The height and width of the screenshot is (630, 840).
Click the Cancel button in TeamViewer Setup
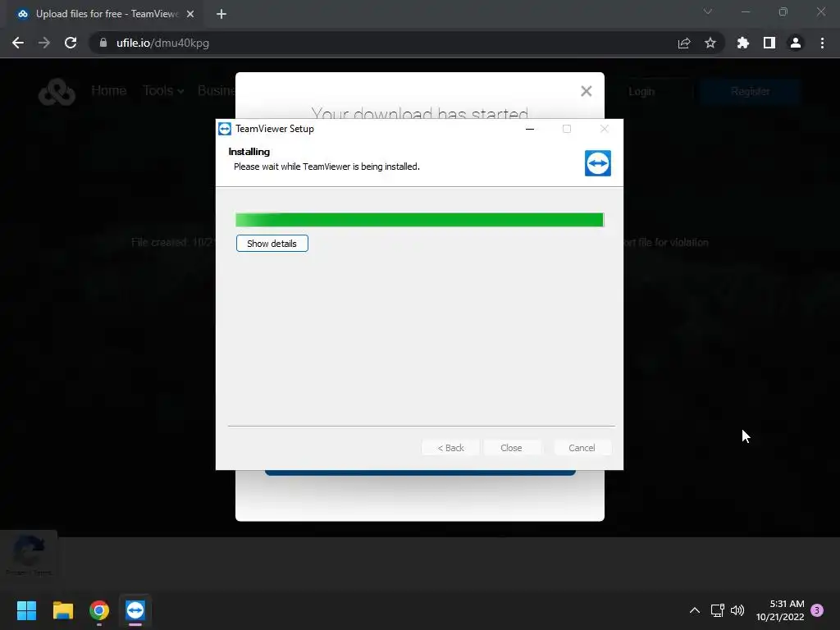582,447
